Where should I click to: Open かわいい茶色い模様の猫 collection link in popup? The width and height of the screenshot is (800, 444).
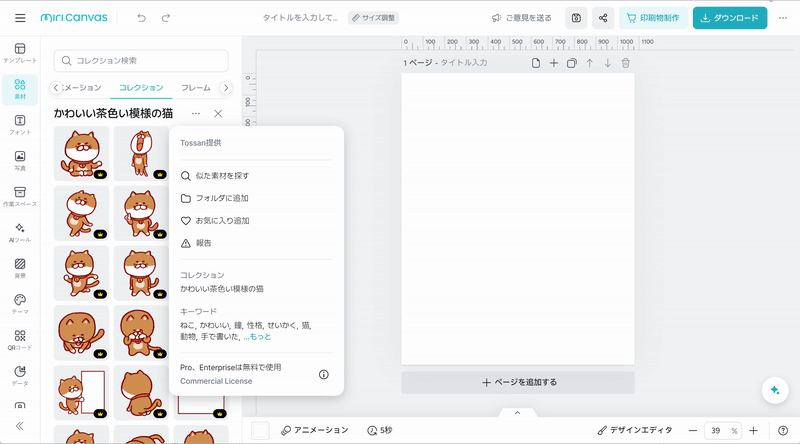(x=222, y=289)
